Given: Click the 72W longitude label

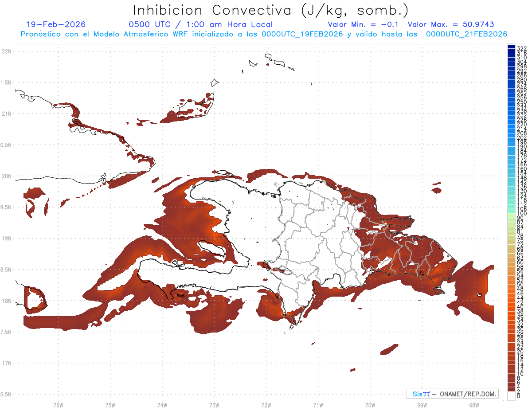Looking at the screenshot, I should point(266,405).
